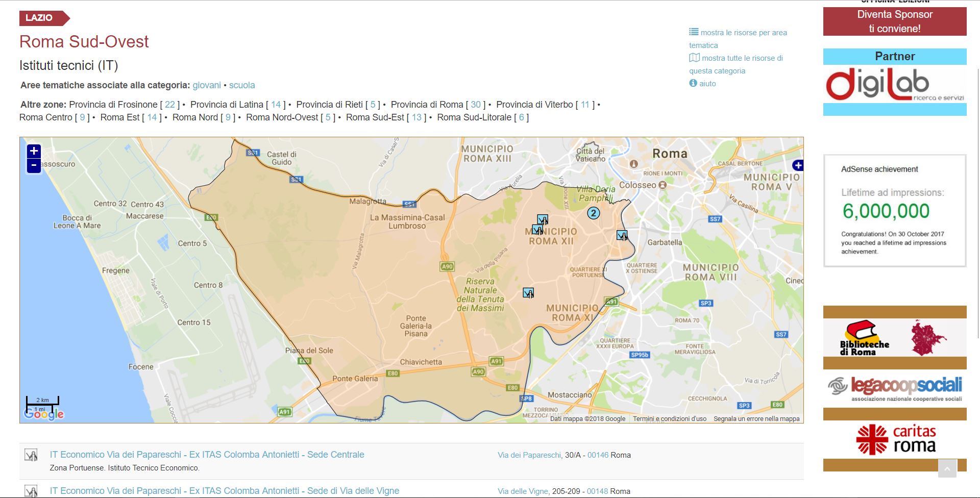The height and width of the screenshot is (498, 980).
Task: Open the digiLab partner logo
Action: 895,84
